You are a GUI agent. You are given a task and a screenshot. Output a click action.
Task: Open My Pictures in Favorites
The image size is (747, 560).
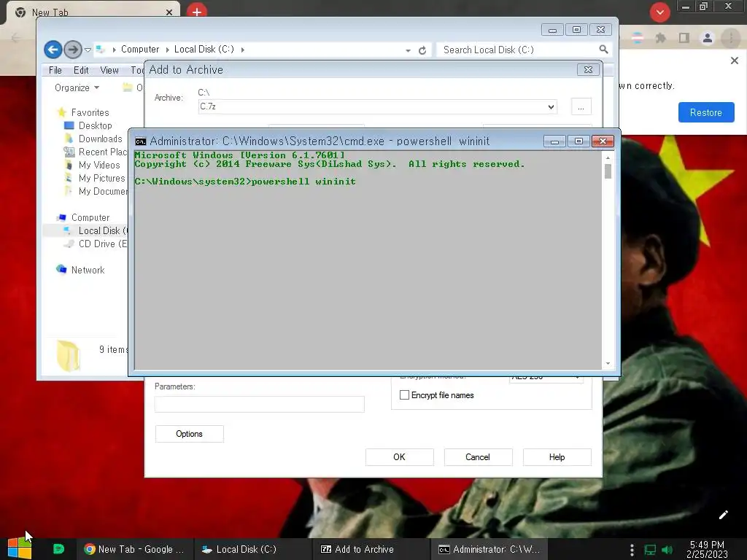[101, 178]
